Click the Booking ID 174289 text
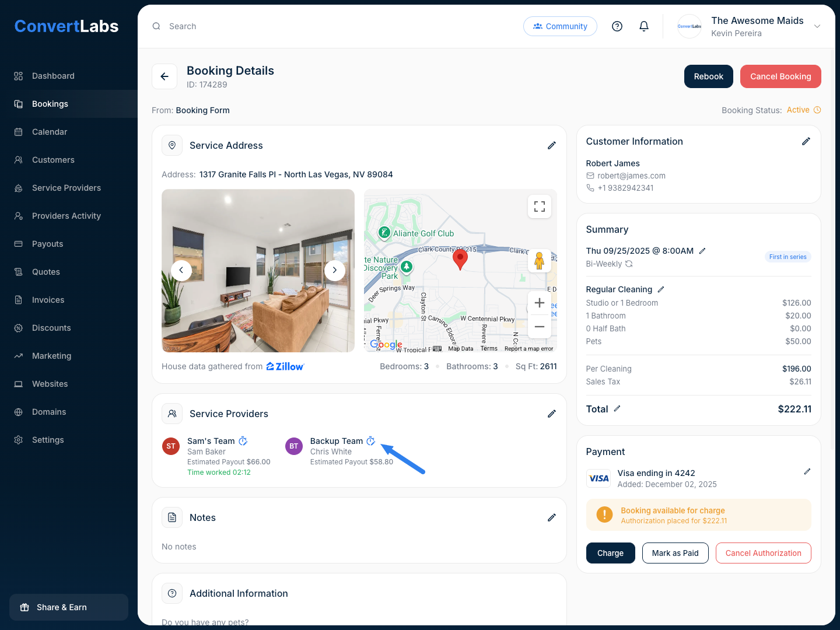Screen dimensions: 840x630 pos(207,85)
